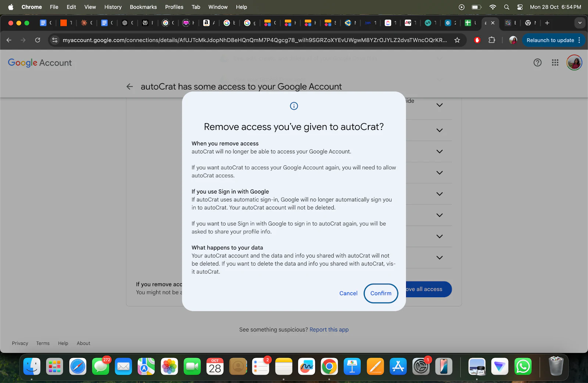Viewport: 588px width, 383px height.
Task: Open the Help link in the page footer
Action: tap(63, 343)
